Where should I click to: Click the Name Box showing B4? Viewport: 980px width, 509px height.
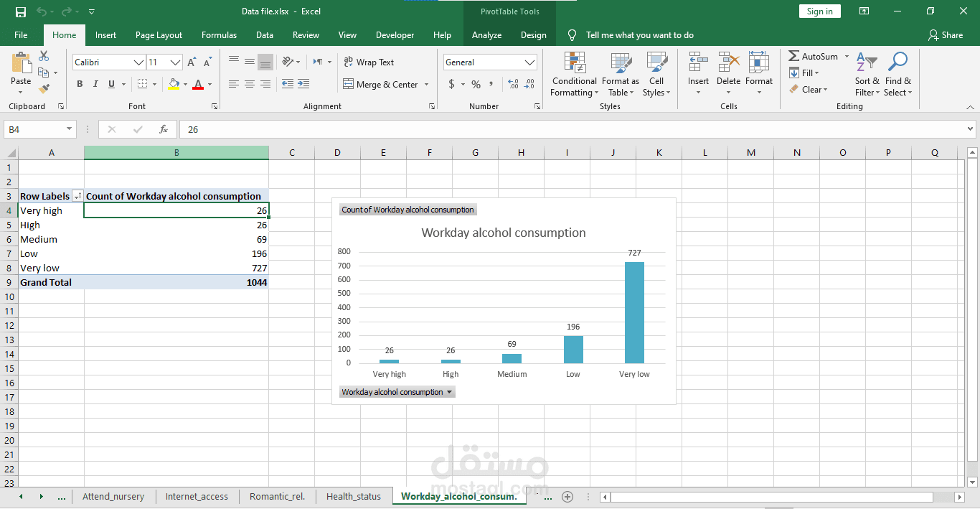coord(34,129)
